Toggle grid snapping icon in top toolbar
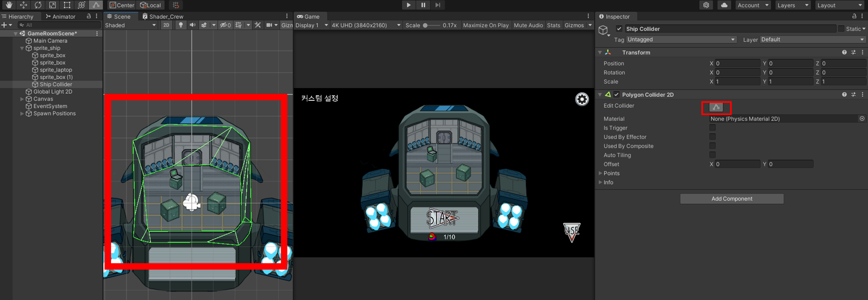The width and height of the screenshot is (868, 300). coord(176,5)
